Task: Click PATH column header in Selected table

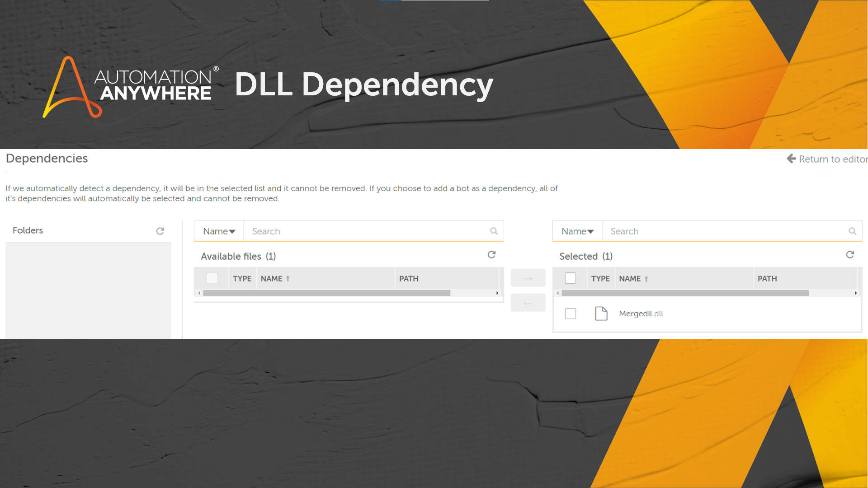Action: [x=767, y=279]
